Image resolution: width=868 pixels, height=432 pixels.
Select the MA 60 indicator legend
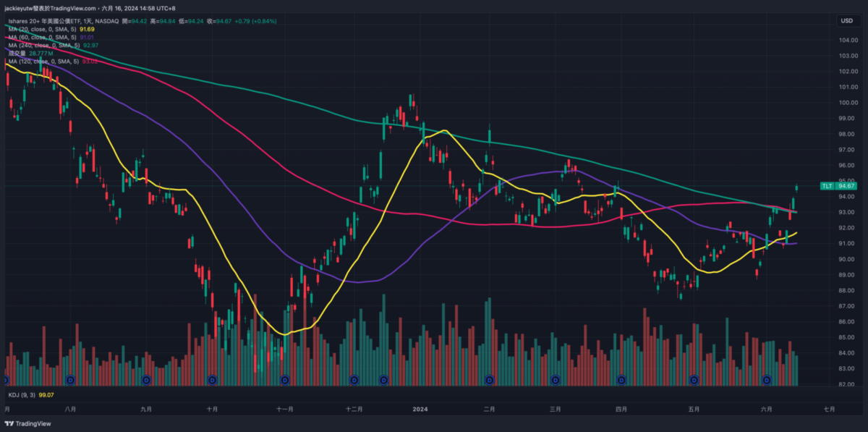(x=43, y=37)
